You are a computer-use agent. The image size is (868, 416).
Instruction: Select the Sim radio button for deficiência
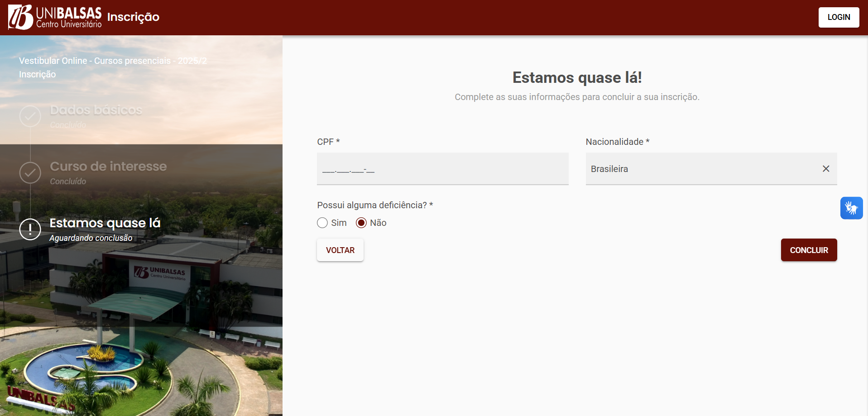(322, 223)
